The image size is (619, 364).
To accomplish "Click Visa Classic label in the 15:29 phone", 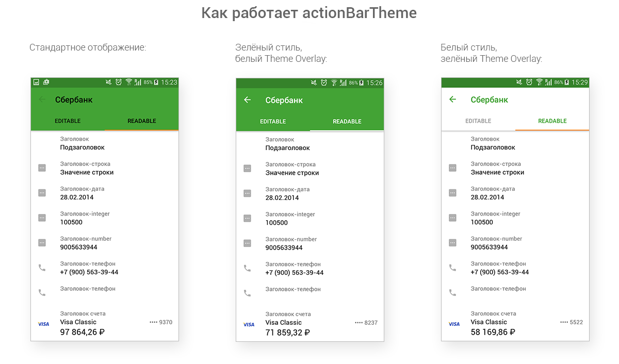I will pos(489,322).
